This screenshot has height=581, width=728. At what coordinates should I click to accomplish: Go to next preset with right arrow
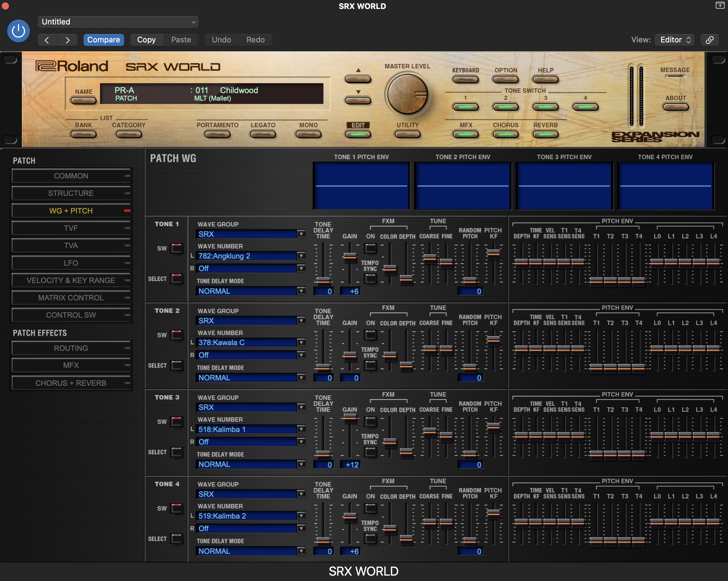coord(67,40)
